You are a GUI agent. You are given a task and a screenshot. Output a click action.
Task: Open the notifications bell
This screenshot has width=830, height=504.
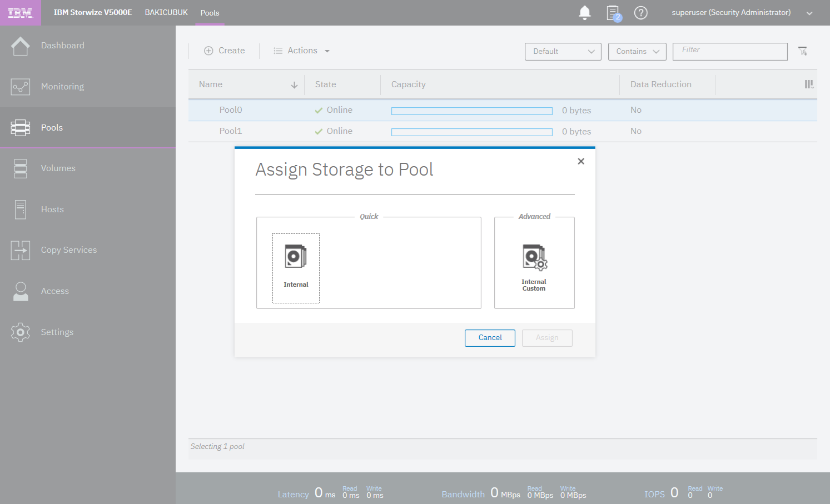(584, 13)
